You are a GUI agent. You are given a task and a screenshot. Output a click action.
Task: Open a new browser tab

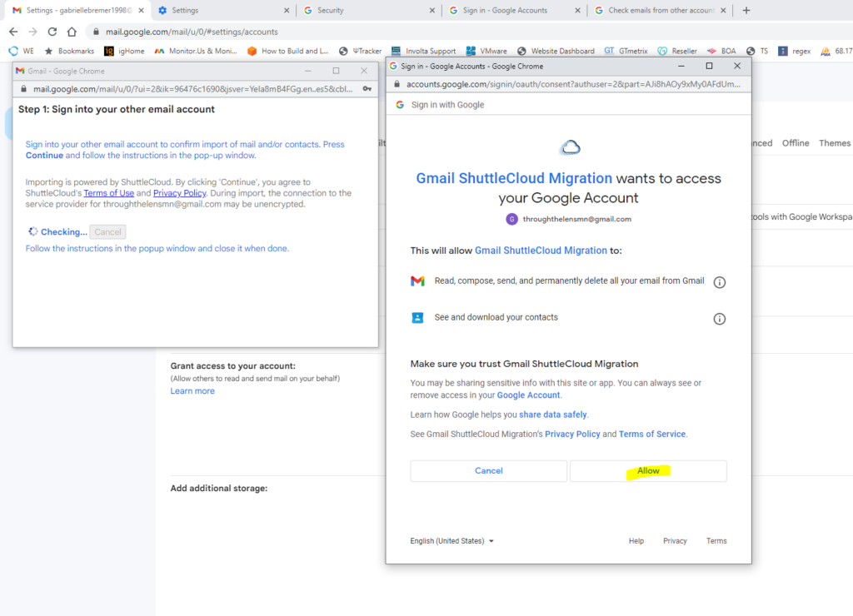click(746, 11)
